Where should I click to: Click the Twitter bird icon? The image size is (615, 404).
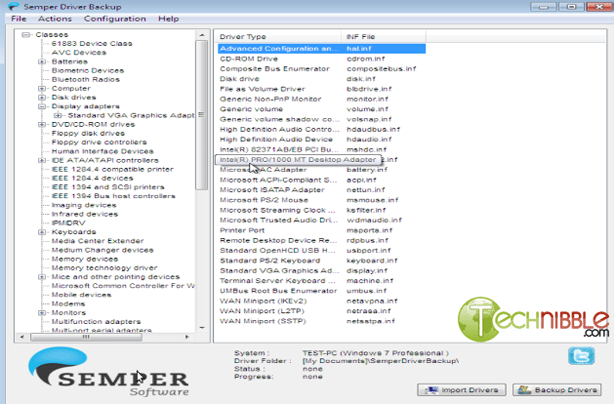[x=581, y=356]
